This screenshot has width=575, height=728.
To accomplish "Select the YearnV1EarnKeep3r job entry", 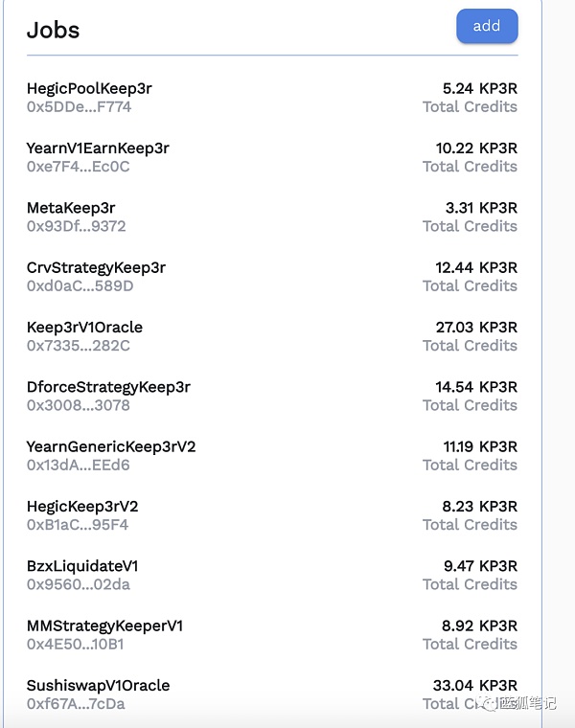I will [98, 148].
